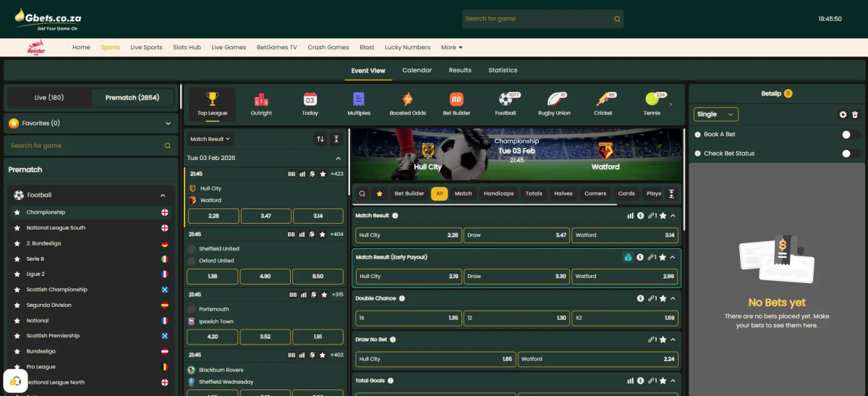The width and height of the screenshot is (868, 396).
Task: Click the left sidebar Search for game field
Action: 91,146
